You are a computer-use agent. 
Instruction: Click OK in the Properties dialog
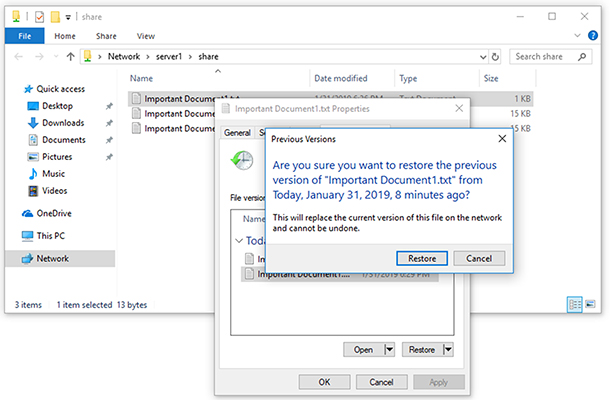[x=324, y=382]
